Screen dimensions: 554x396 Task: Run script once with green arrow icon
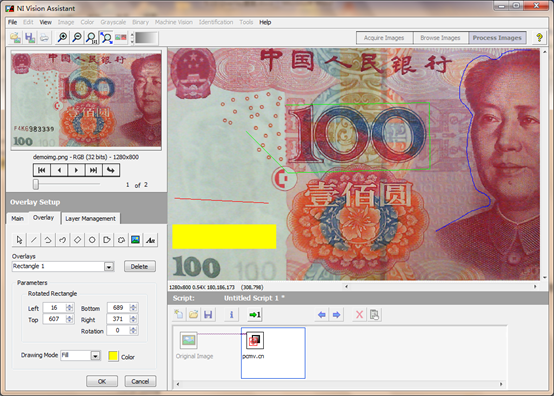(x=254, y=314)
